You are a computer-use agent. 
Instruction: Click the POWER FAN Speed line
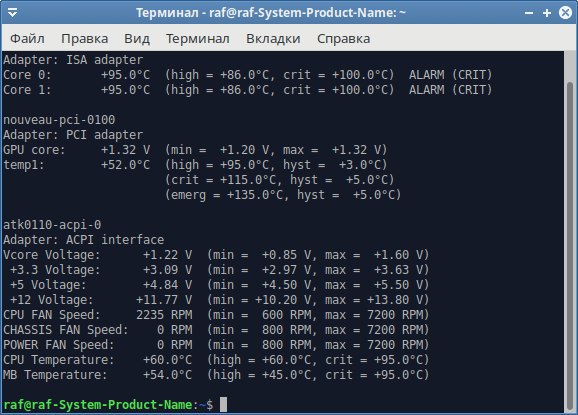216,345
